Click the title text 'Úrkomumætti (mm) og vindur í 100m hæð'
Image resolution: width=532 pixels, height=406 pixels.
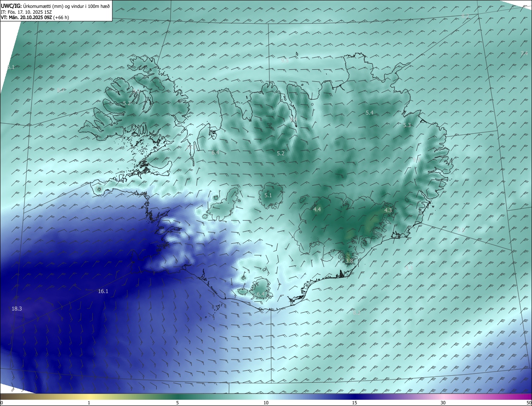pyautogui.click(x=66, y=6)
